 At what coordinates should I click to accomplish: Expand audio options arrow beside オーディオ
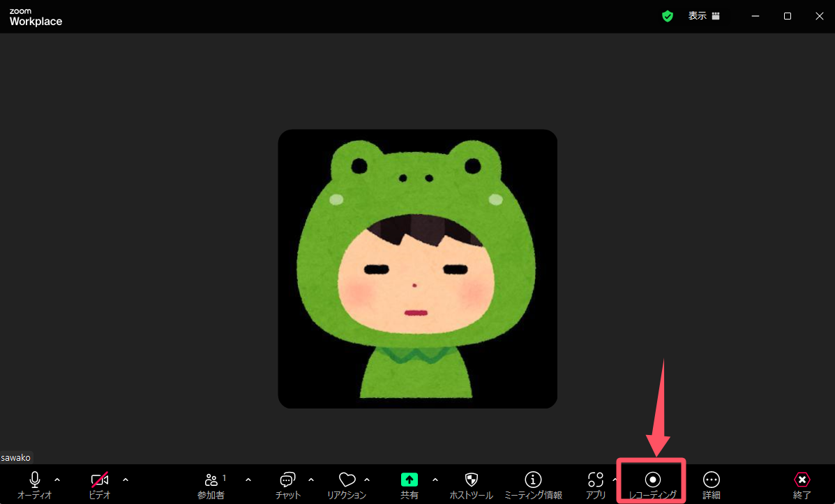point(57,480)
